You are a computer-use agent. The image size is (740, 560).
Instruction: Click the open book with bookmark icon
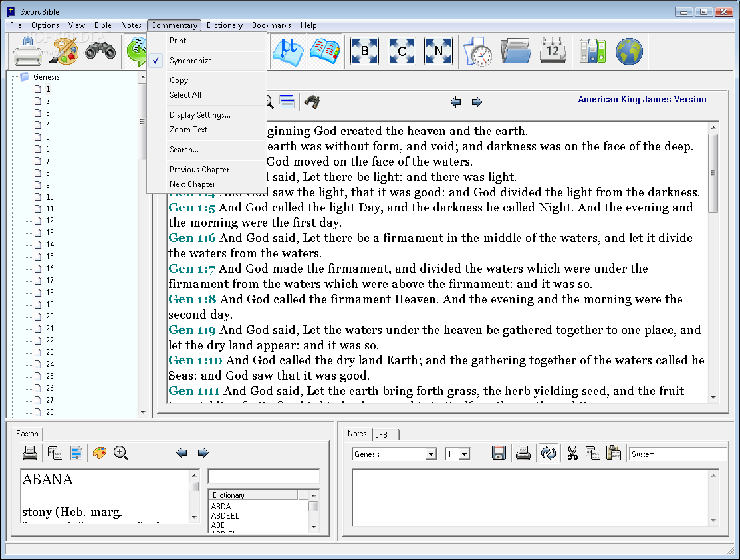[288, 51]
